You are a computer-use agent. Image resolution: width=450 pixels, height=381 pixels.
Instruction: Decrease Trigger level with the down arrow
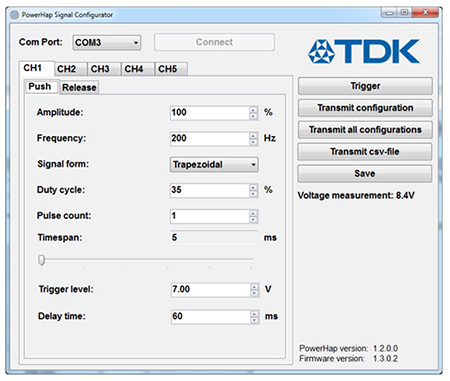click(x=254, y=293)
